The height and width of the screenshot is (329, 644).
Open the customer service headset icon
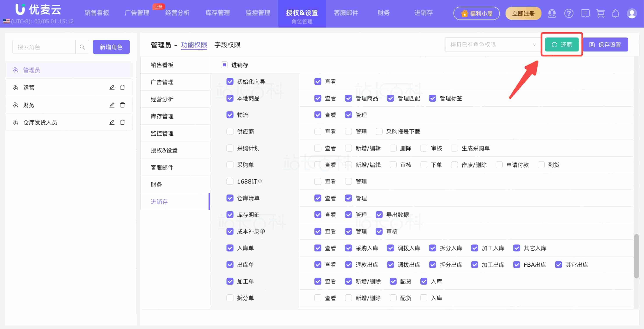(x=552, y=13)
